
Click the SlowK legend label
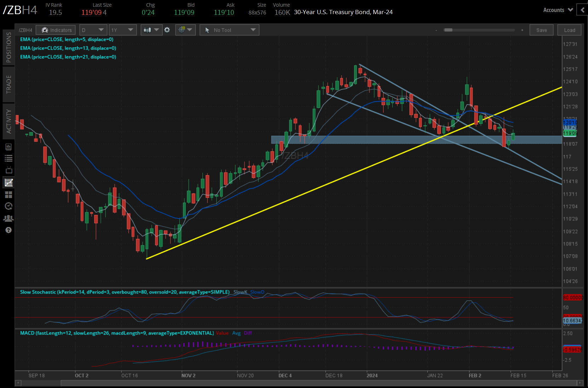point(240,292)
